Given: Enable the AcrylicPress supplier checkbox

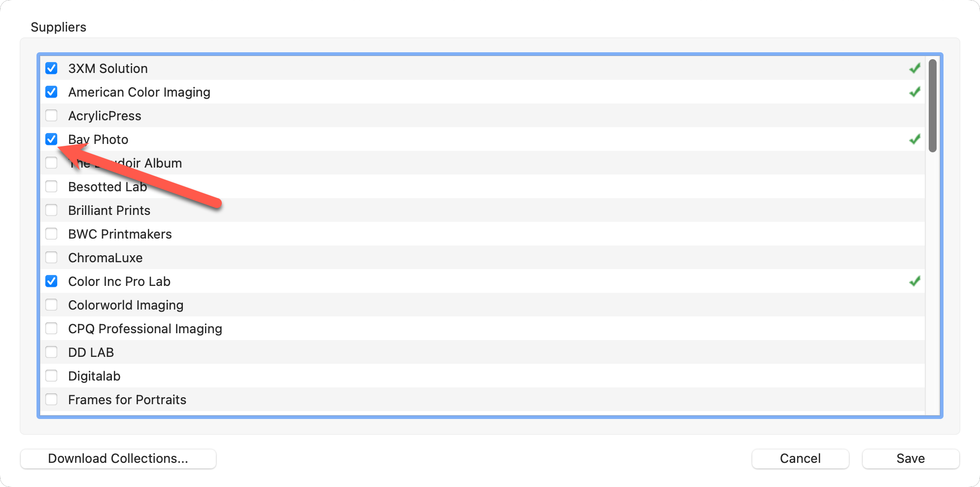Looking at the screenshot, I should point(51,116).
